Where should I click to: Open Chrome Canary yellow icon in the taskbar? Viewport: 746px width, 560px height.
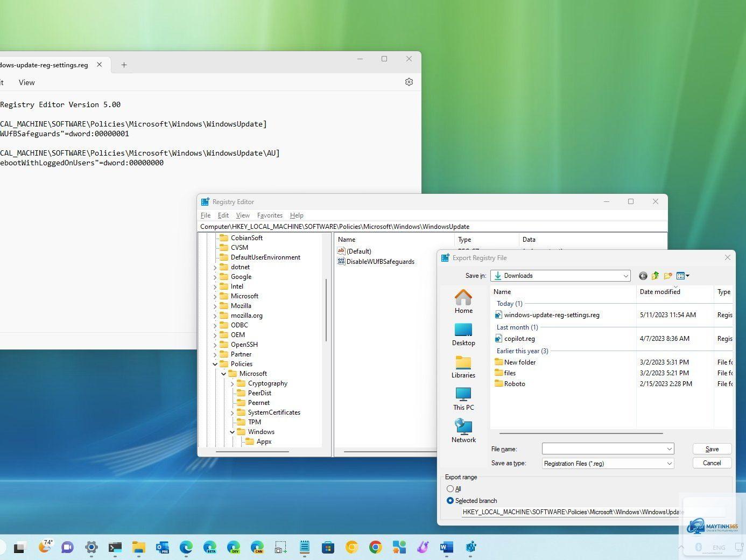[352, 548]
